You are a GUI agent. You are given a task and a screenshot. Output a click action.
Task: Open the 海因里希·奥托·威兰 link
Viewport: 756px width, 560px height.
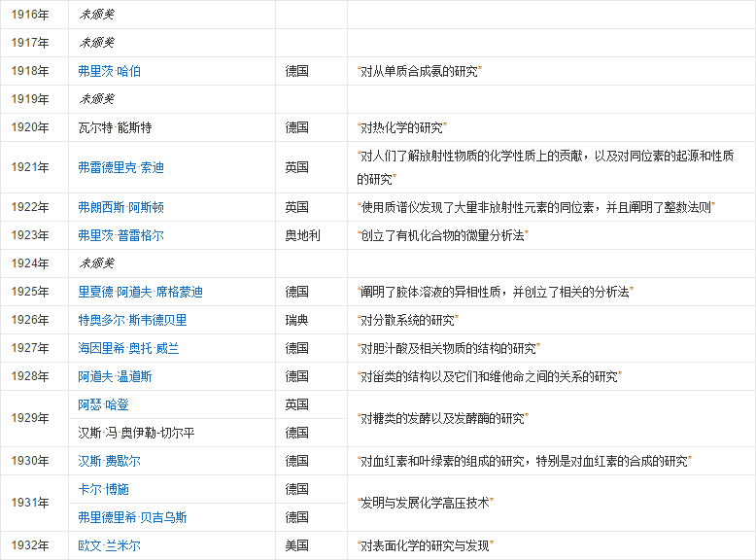pos(128,348)
